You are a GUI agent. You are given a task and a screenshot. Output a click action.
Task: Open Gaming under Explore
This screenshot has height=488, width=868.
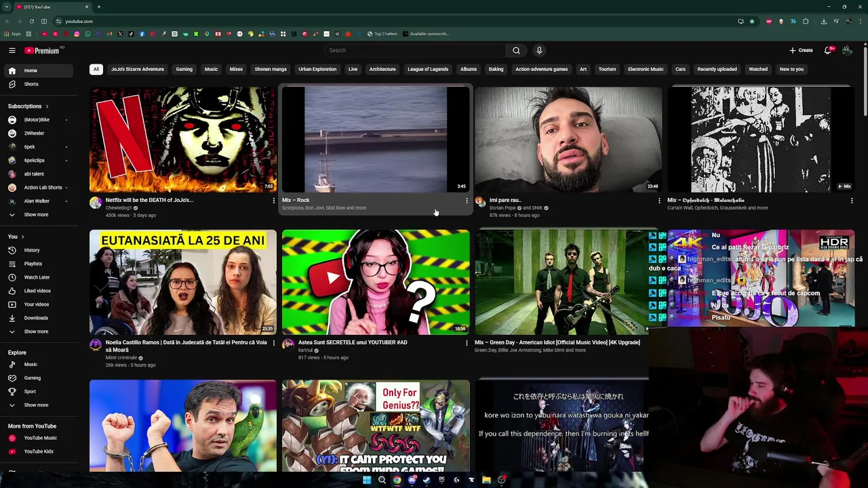pos(38,378)
